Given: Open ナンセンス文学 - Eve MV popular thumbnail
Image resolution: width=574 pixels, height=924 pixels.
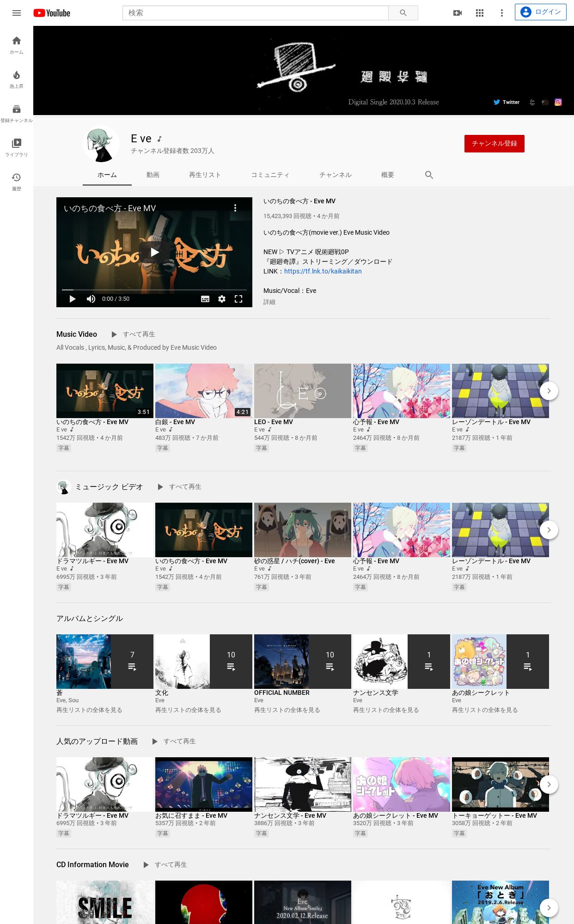Looking at the screenshot, I should [x=303, y=784].
